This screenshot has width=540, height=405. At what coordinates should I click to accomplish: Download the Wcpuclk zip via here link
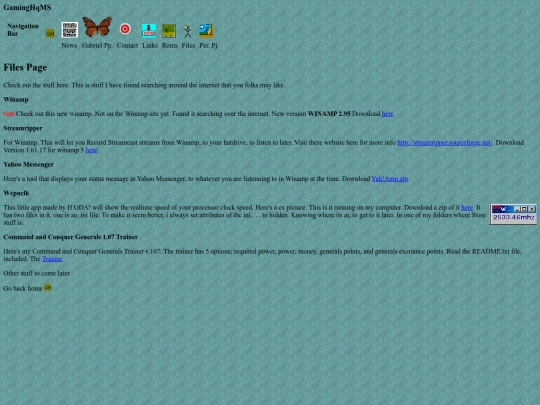[467, 207]
